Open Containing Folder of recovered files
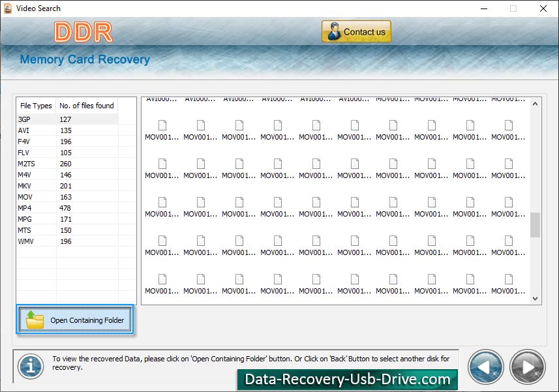This screenshot has height=392, width=559. [75, 320]
